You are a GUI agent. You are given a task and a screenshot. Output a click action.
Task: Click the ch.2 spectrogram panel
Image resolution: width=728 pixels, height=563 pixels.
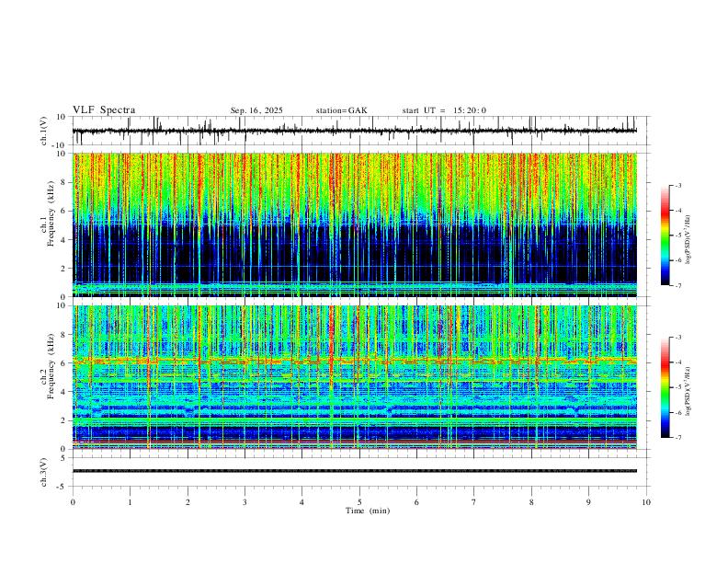(355, 377)
